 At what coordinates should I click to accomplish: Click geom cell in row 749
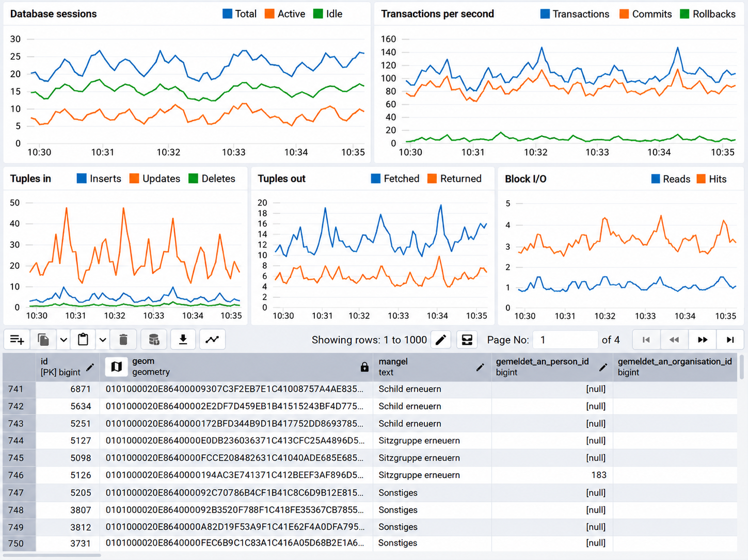pyautogui.click(x=236, y=527)
